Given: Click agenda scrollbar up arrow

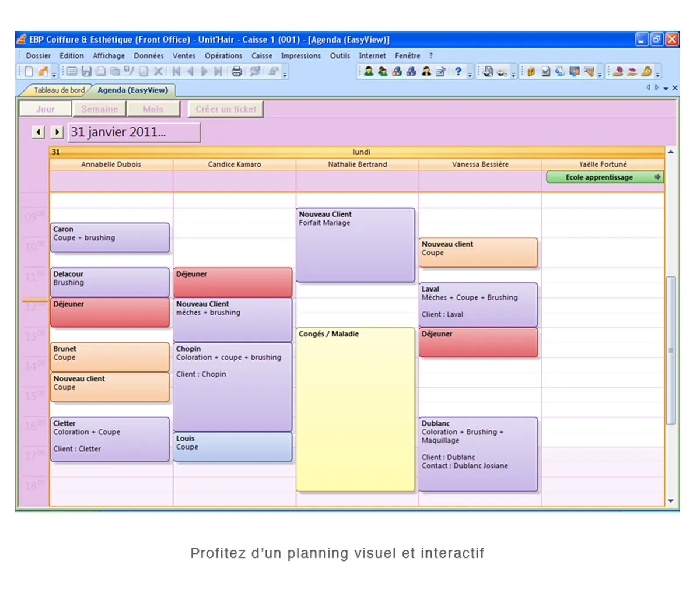Looking at the screenshot, I should (671, 152).
